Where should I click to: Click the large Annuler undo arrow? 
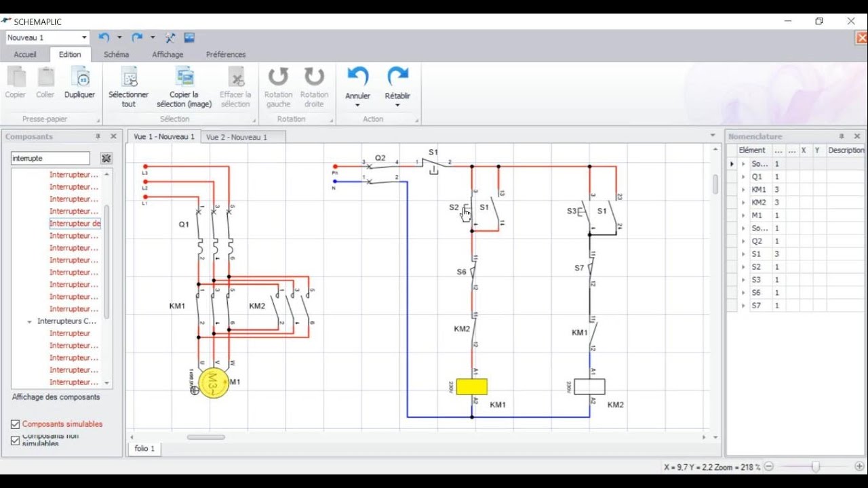357,77
